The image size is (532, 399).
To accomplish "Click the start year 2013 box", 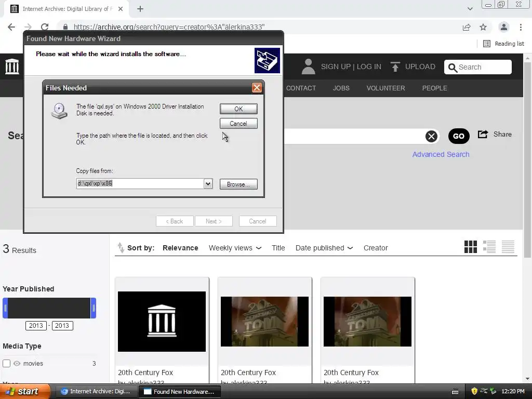I will click(x=36, y=326).
